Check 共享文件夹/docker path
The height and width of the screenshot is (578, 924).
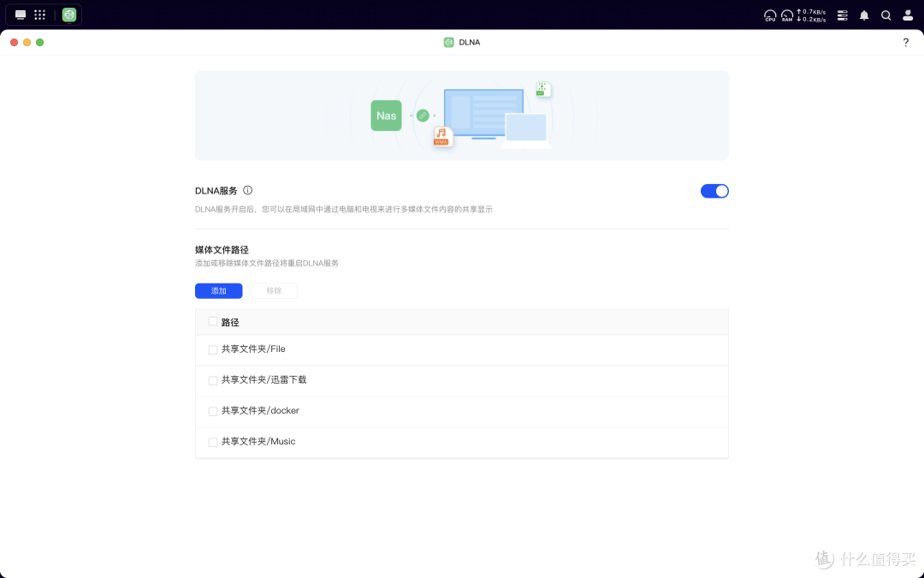[213, 411]
